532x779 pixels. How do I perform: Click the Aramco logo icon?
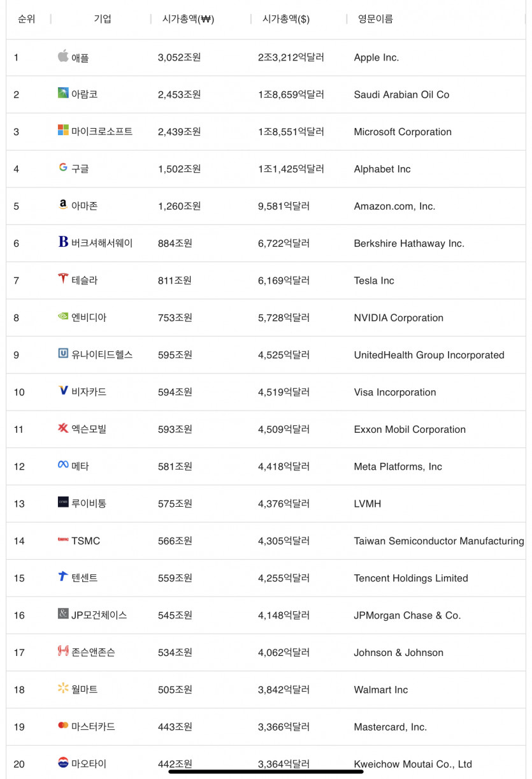[63, 93]
